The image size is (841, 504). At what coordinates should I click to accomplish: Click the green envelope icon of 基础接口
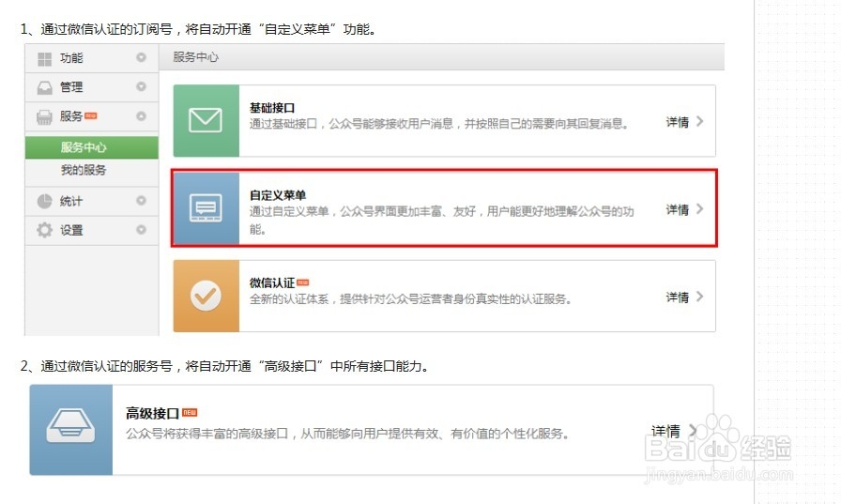[x=206, y=121]
